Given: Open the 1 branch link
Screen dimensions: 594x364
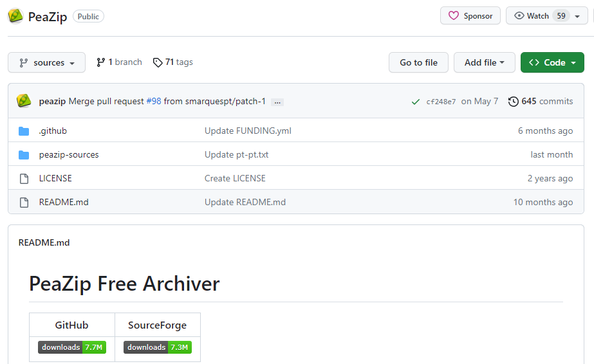Looking at the screenshot, I should point(119,62).
